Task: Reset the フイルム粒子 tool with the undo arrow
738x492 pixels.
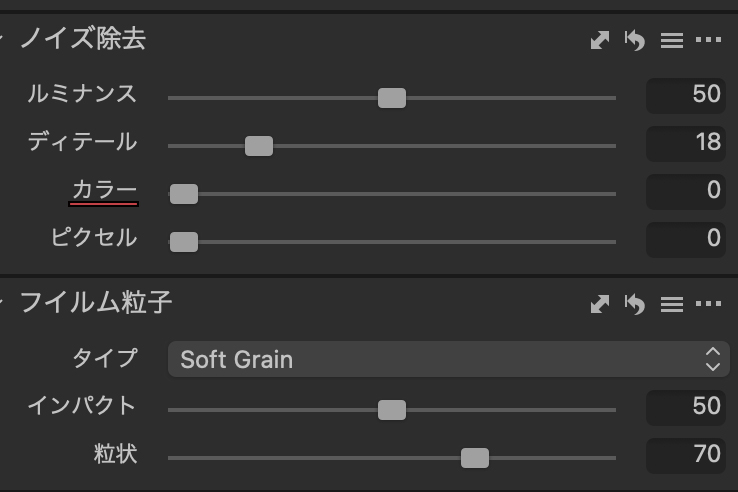Action: click(635, 304)
